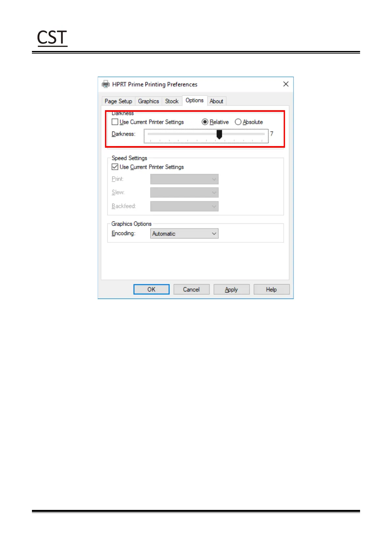Click the Apply button
The width and height of the screenshot is (392, 554).
231,290
